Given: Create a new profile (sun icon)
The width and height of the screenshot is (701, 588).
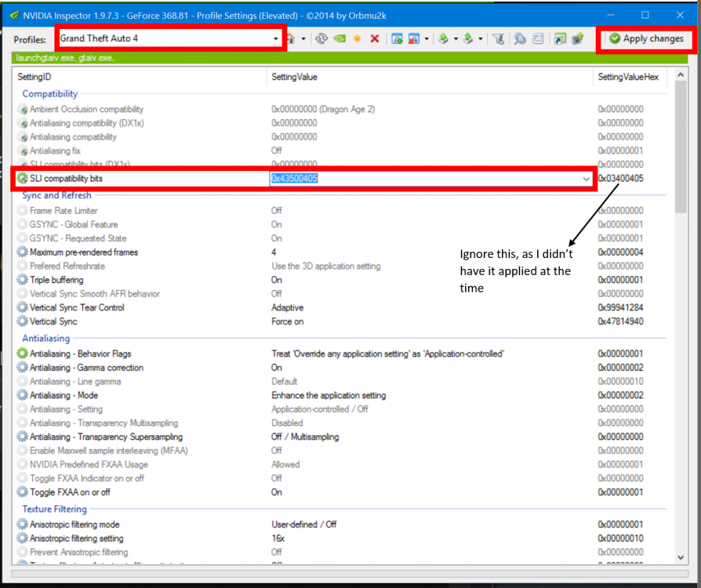Looking at the screenshot, I should pyautogui.click(x=358, y=39).
